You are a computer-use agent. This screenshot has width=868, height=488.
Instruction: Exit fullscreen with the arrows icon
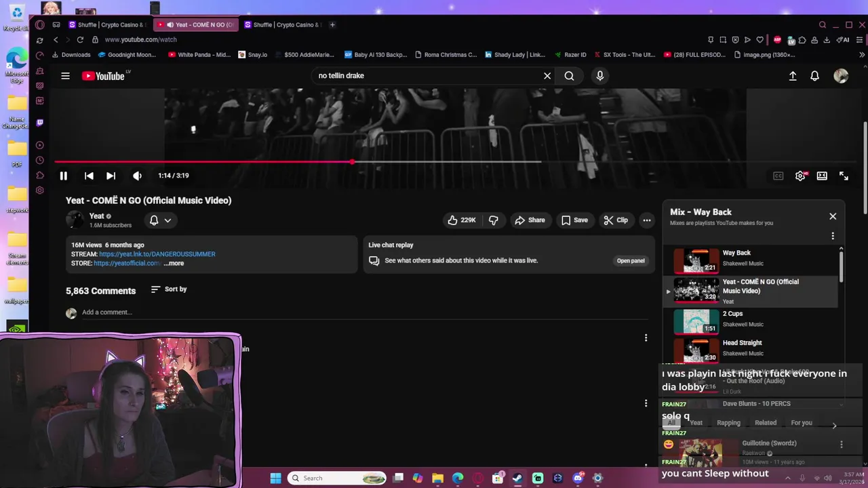click(844, 176)
